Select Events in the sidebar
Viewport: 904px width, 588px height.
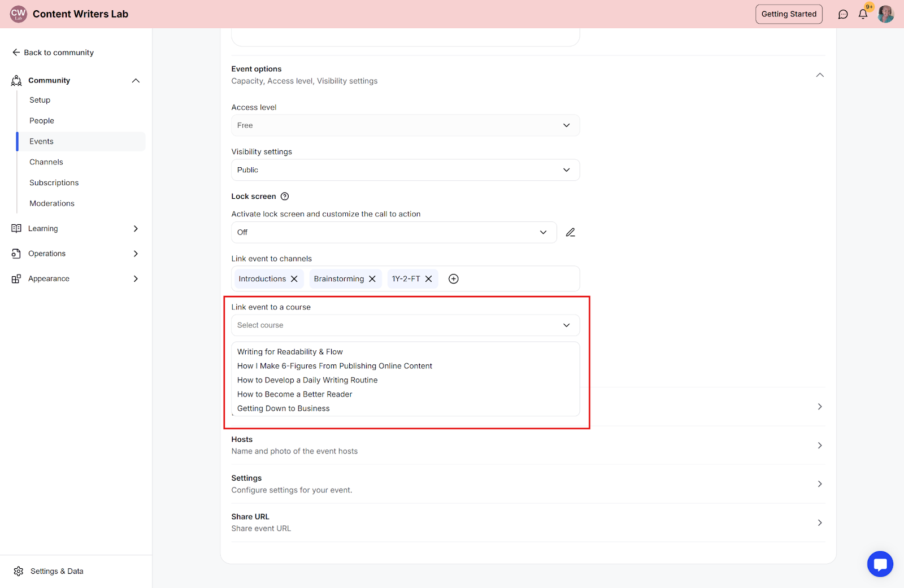(81, 141)
